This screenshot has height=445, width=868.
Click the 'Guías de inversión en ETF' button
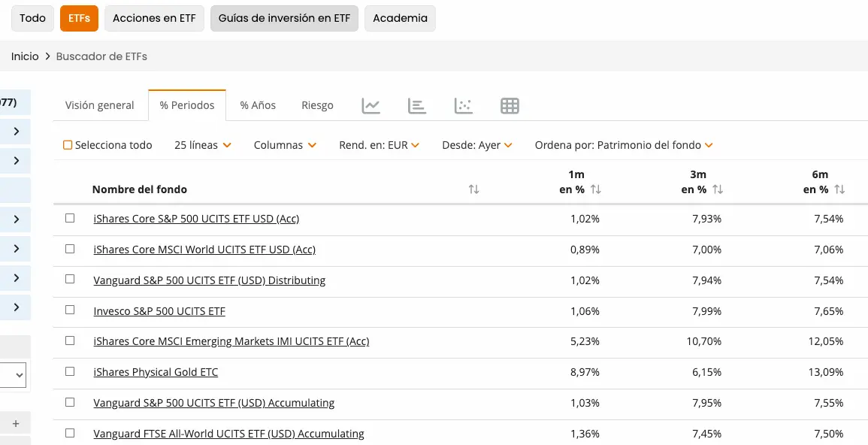[x=284, y=18]
